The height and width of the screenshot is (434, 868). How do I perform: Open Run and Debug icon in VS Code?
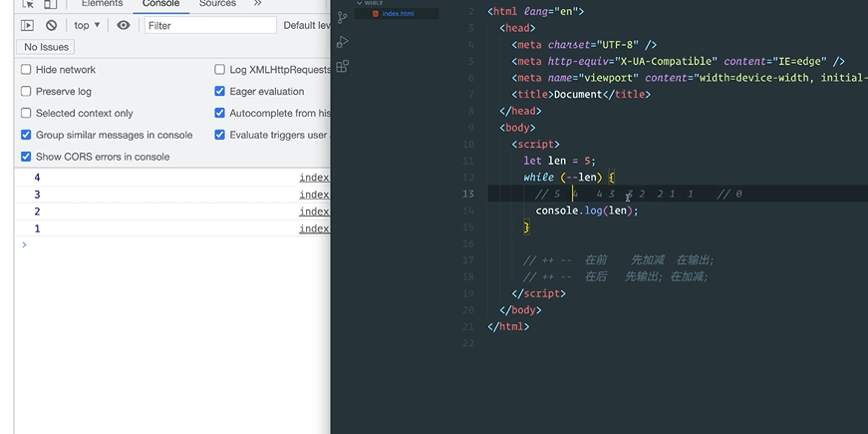click(x=343, y=42)
